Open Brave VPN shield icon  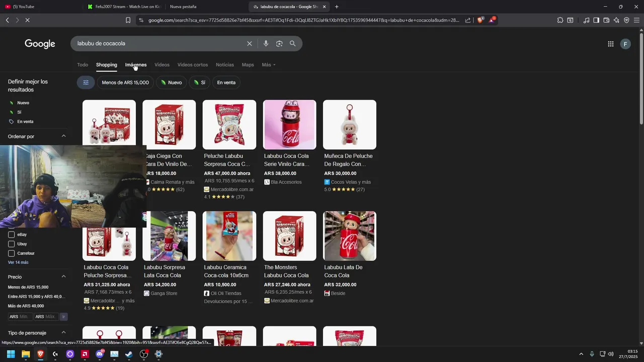(626, 20)
